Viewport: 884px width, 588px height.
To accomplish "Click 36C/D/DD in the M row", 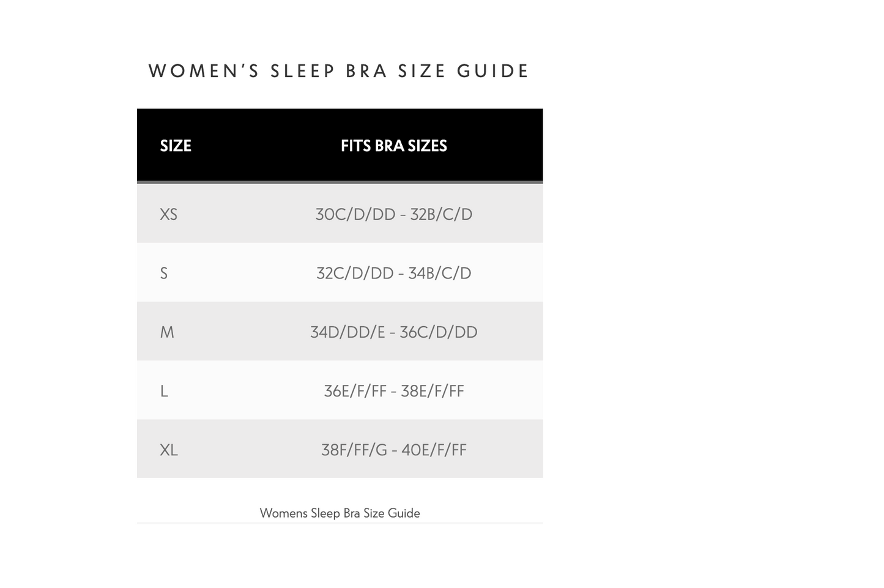I will coord(439,332).
